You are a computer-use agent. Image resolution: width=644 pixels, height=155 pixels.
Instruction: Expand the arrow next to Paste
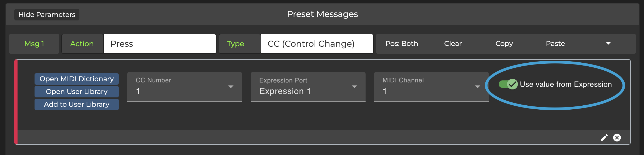point(608,44)
